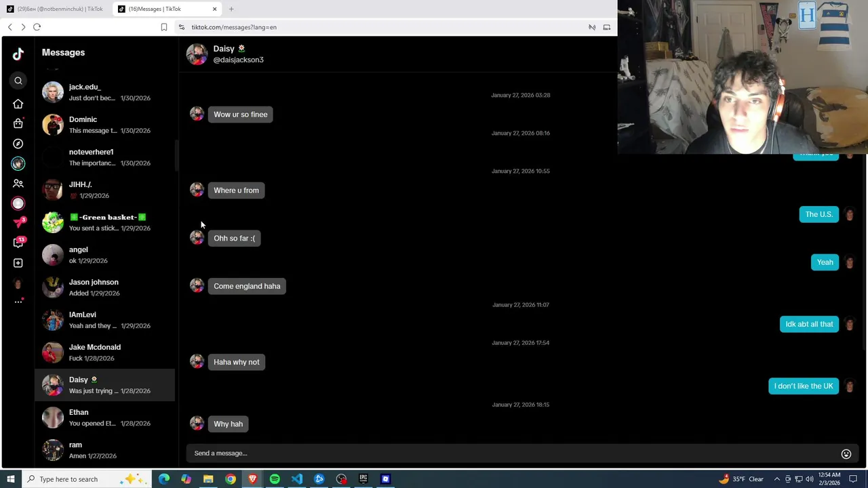The image size is (868, 488).
Task: Open the More three-dots sidebar menu
Action: point(18,302)
